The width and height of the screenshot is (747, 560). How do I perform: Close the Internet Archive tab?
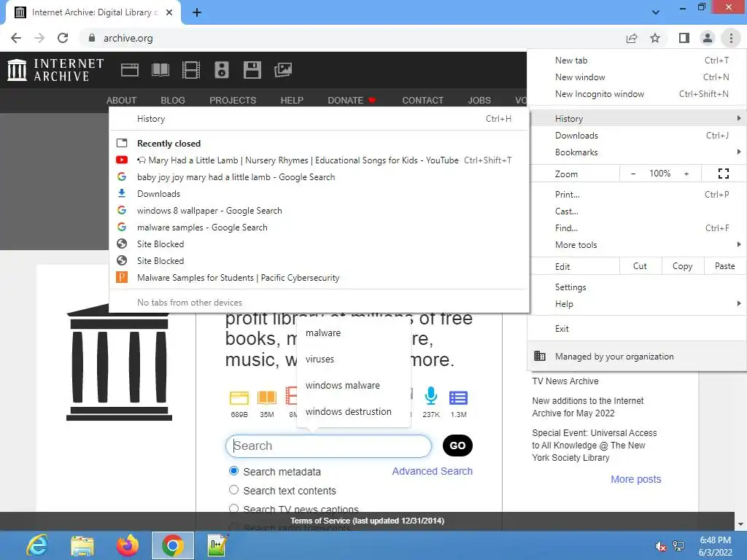click(169, 12)
